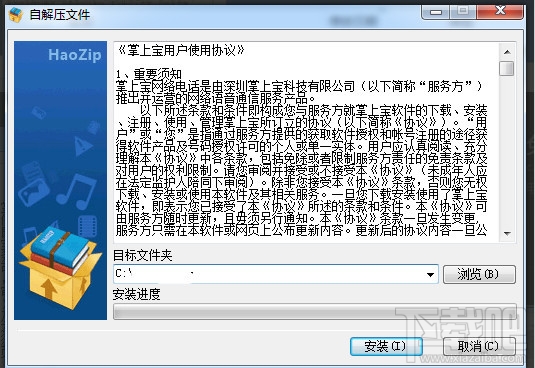
Task: Click the 安装进度 progress bar
Action: pyautogui.click(x=314, y=311)
